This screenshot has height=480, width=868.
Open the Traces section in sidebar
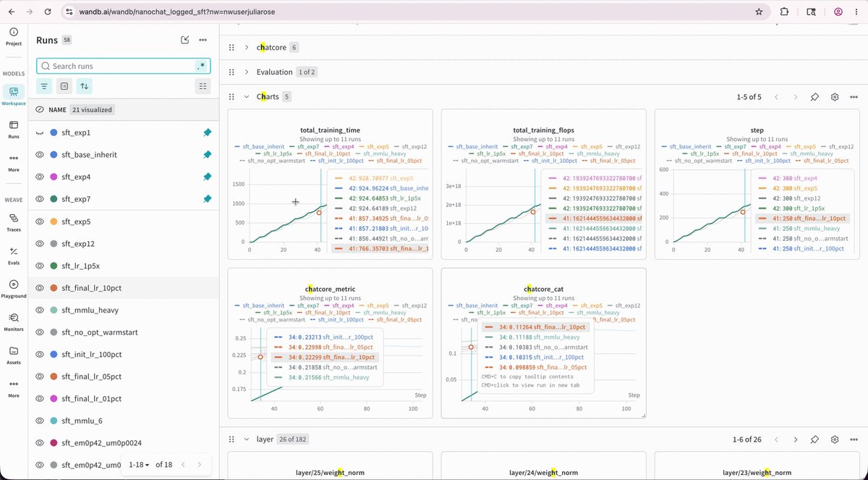coord(14,222)
